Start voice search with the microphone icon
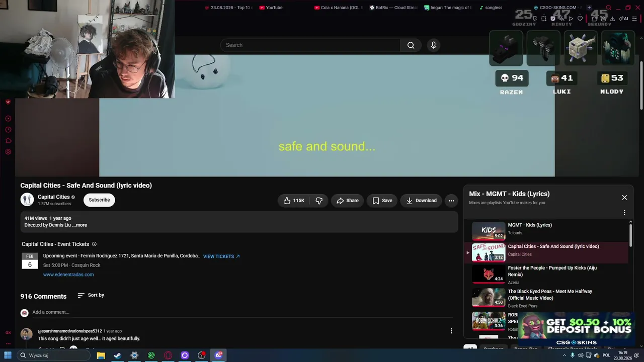 (x=434, y=45)
